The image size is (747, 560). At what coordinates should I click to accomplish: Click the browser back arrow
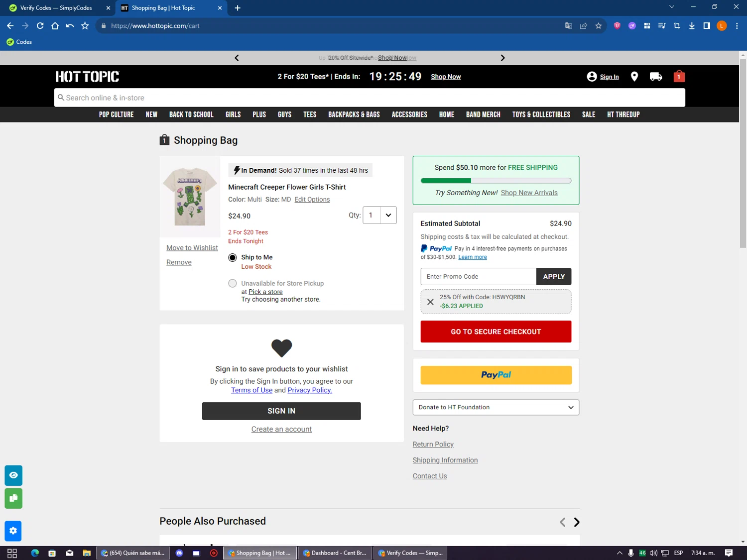click(x=10, y=26)
